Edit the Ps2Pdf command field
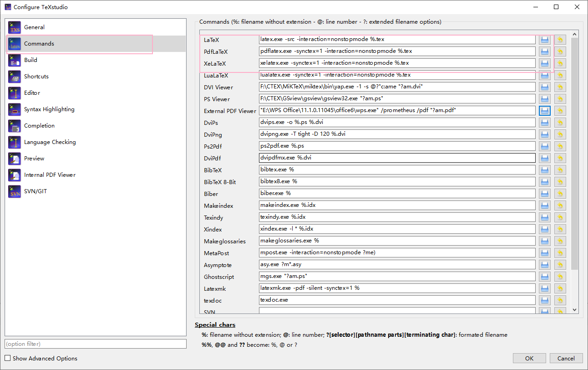The image size is (588, 370). [397, 146]
